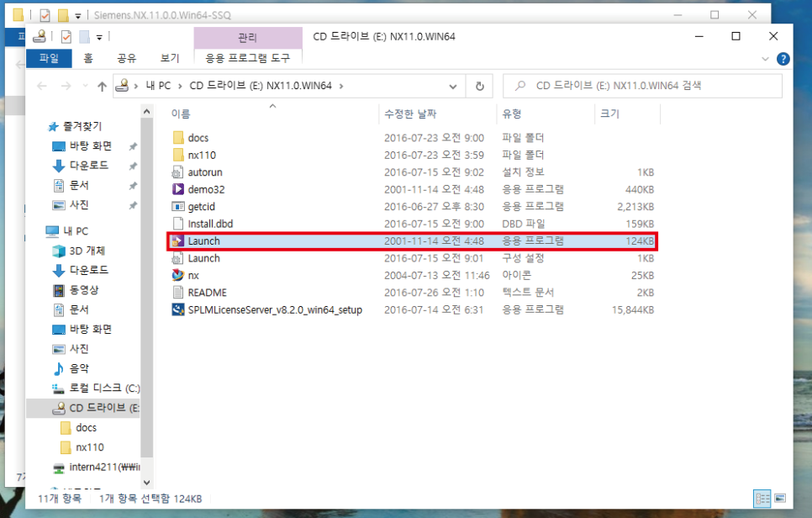
Task: Click the CD drive icon in address bar
Action: click(122, 86)
